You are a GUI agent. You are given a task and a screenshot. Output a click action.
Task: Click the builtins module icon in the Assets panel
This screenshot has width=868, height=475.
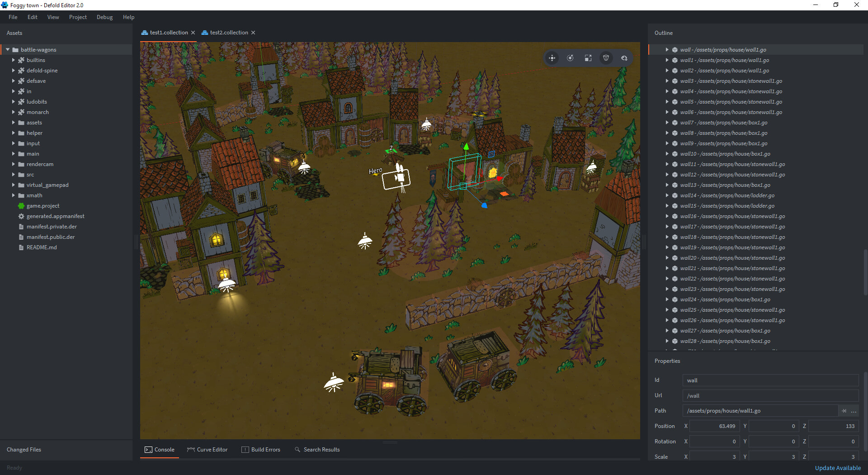(x=21, y=60)
